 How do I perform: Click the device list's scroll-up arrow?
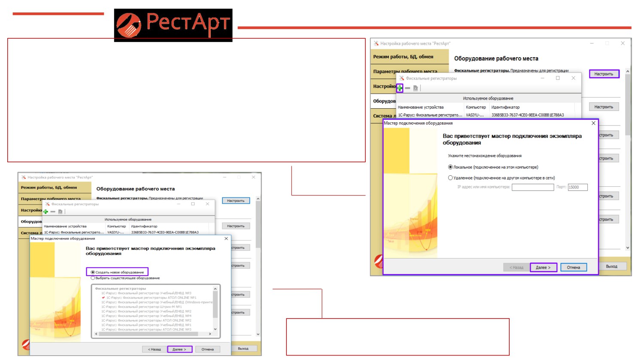click(x=216, y=289)
